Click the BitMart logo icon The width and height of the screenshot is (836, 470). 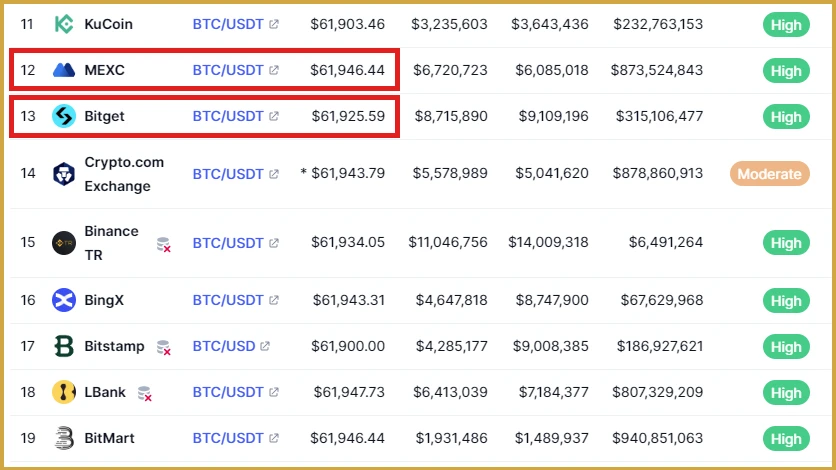click(x=64, y=438)
